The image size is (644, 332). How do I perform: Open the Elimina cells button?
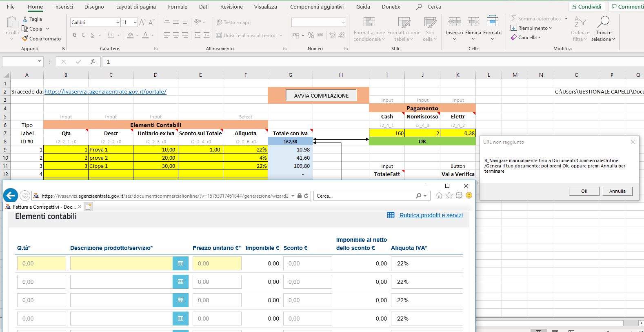pos(473,28)
